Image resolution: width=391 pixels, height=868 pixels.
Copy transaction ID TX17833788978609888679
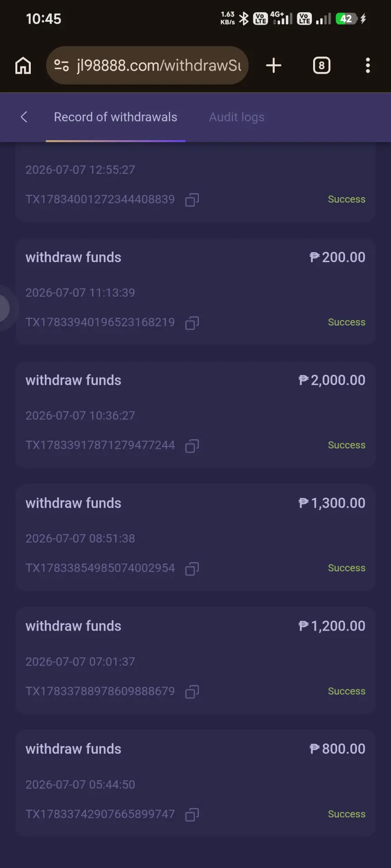tap(192, 692)
